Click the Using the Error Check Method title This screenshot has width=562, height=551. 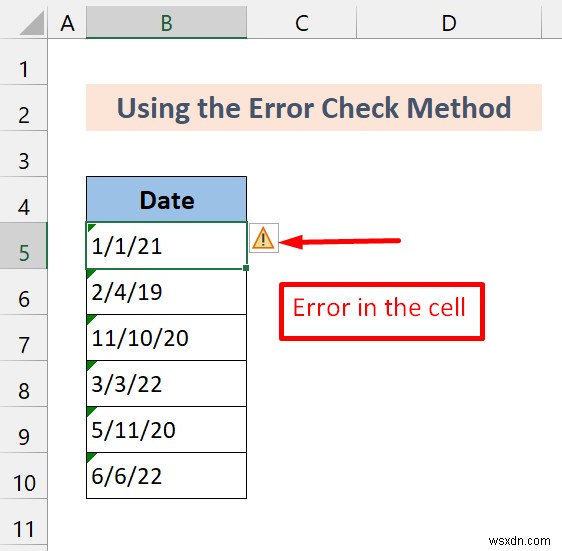[x=314, y=108]
